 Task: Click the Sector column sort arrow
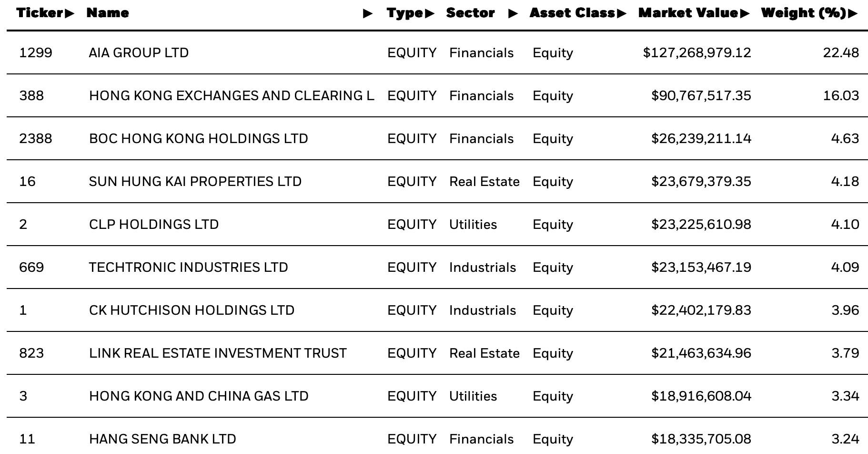(x=513, y=13)
